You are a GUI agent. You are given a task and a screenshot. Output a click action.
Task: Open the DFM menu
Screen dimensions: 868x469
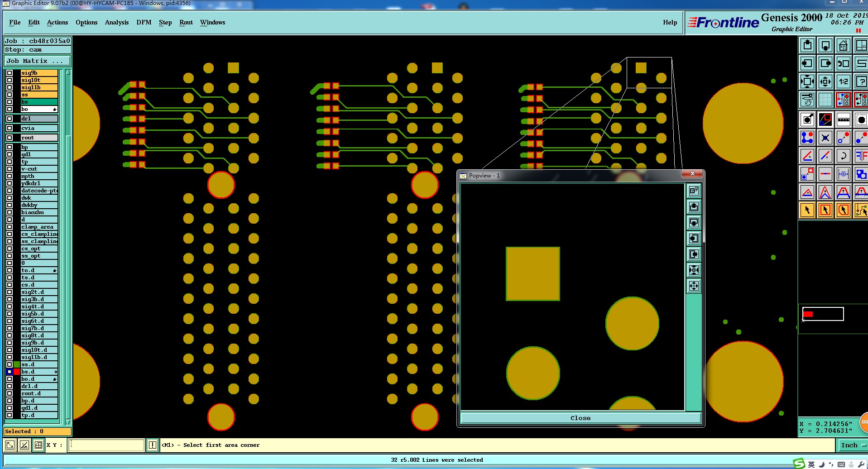tap(144, 22)
